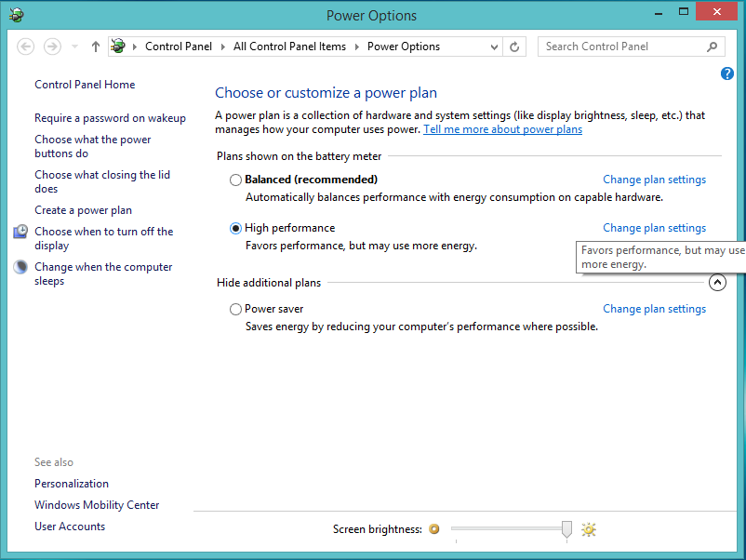The height and width of the screenshot is (560, 746).
Task: Click the screen brightness slider thumb
Action: click(x=566, y=528)
